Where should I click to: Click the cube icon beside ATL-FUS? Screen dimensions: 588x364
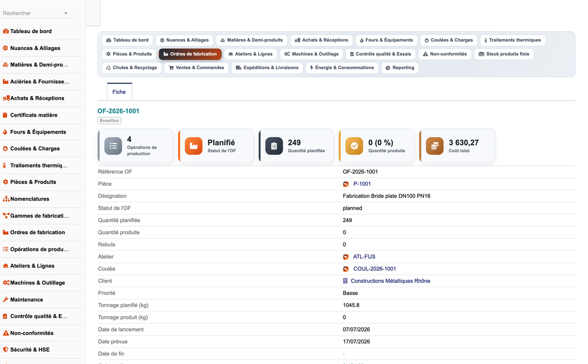click(346, 257)
